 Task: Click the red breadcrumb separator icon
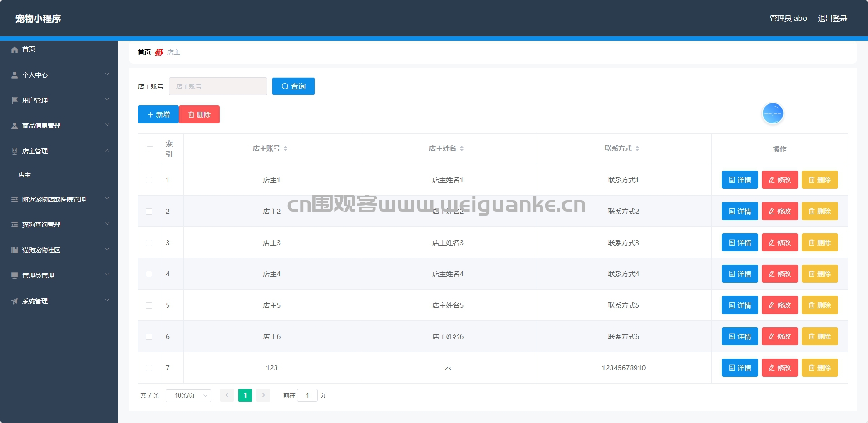click(159, 53)
